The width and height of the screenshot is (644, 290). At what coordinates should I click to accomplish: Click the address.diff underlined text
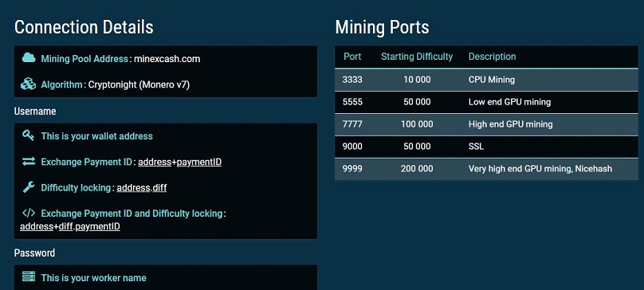[142, 188]
